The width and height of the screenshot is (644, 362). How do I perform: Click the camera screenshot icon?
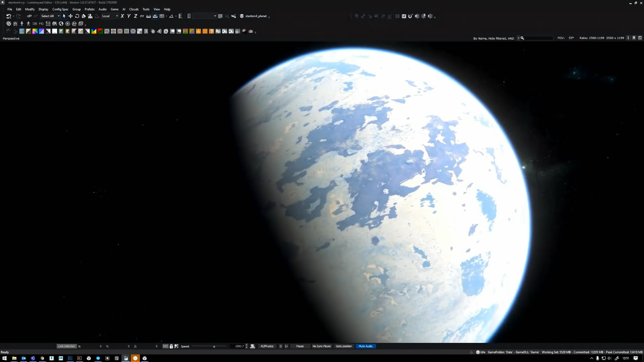pyautogui.click(x=251, y=32)
